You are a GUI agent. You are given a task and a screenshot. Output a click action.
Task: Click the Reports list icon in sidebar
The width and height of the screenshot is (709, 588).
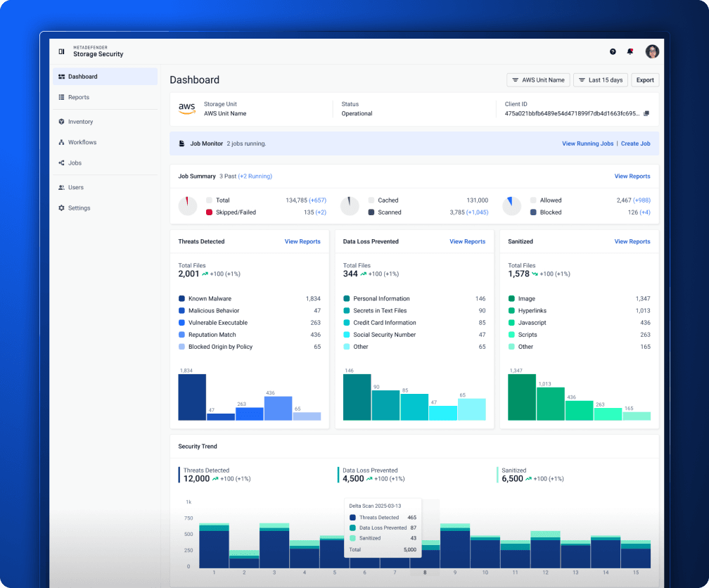61,97
